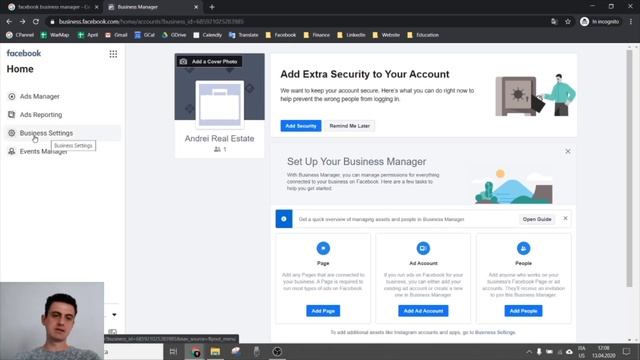Open the Gmail bookmark
Screen dimensions: 640x360
116,35
